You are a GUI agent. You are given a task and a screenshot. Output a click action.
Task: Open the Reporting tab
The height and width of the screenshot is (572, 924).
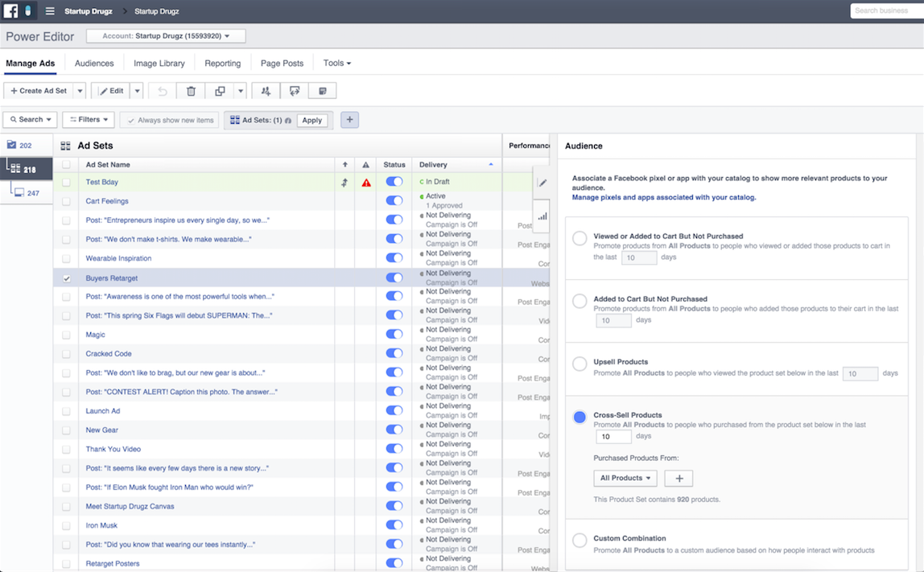point(222,63)
